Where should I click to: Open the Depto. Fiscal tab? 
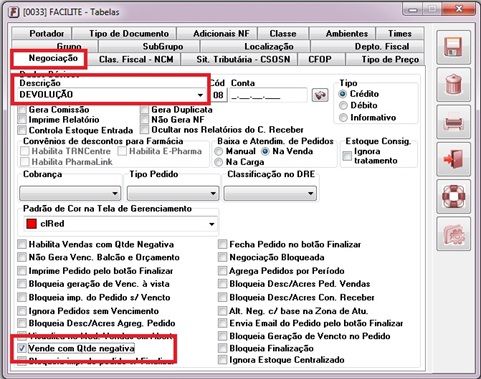click(367, 46)
